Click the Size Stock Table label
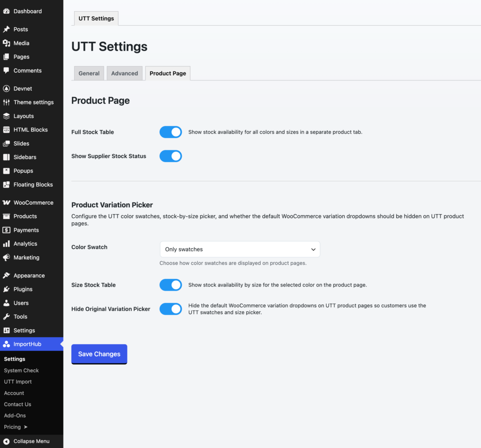This screenshot has height=448, width=481. click(93, 285)
